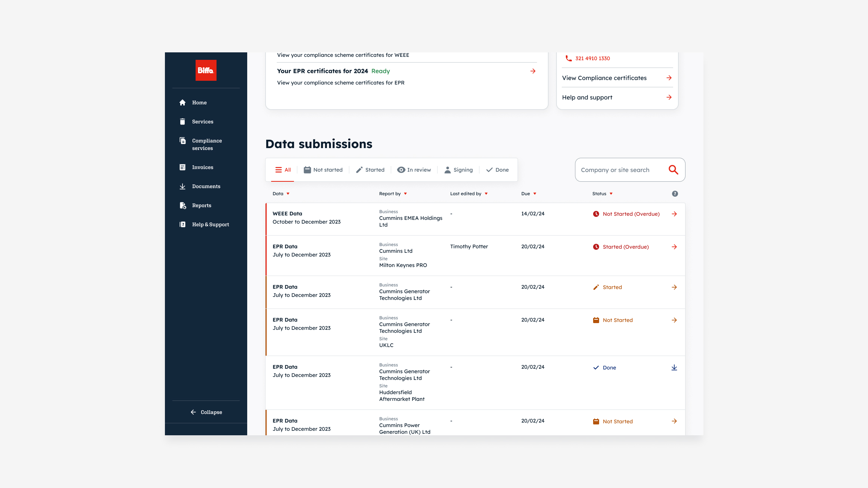
Task: Open Help & Support from the sidebar
Action: click(x=211, y=224)
